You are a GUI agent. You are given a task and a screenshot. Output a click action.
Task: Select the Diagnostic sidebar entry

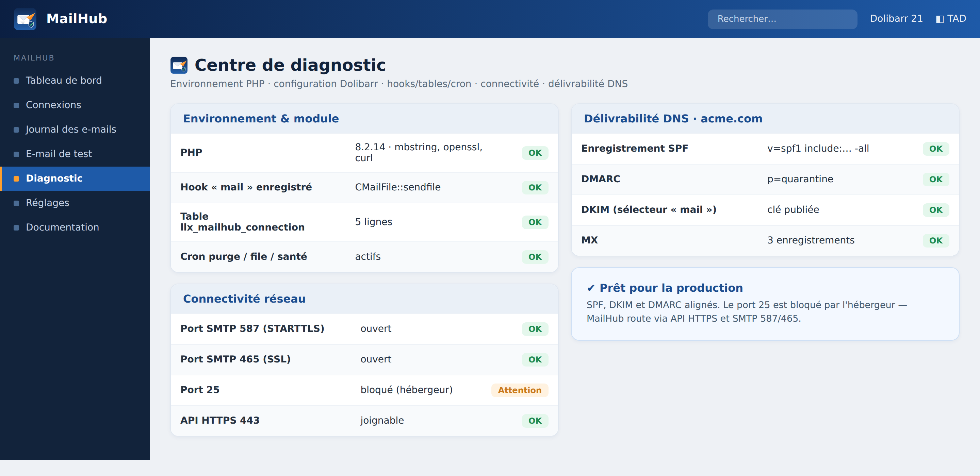tap(75, 179)
